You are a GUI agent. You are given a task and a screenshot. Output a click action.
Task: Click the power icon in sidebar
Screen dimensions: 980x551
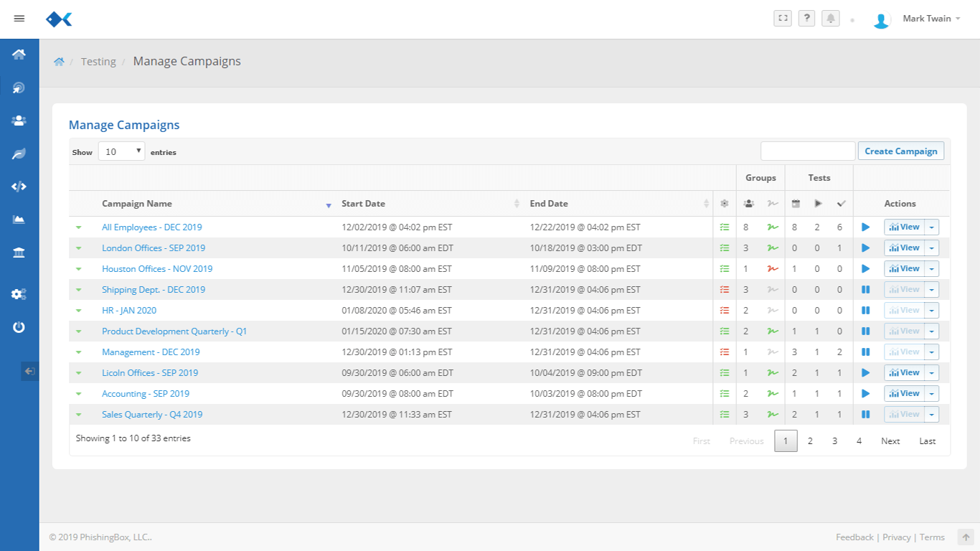(x=19, y=327)
